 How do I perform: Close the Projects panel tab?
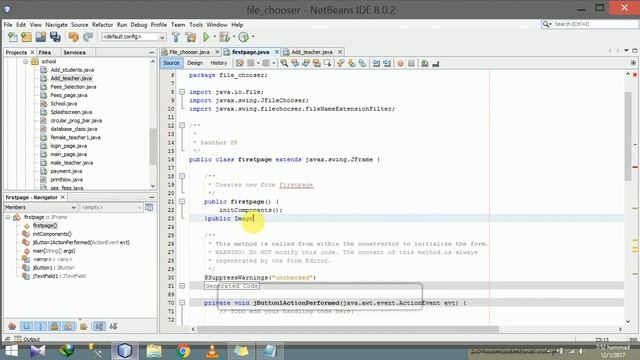tap(32, 53)
